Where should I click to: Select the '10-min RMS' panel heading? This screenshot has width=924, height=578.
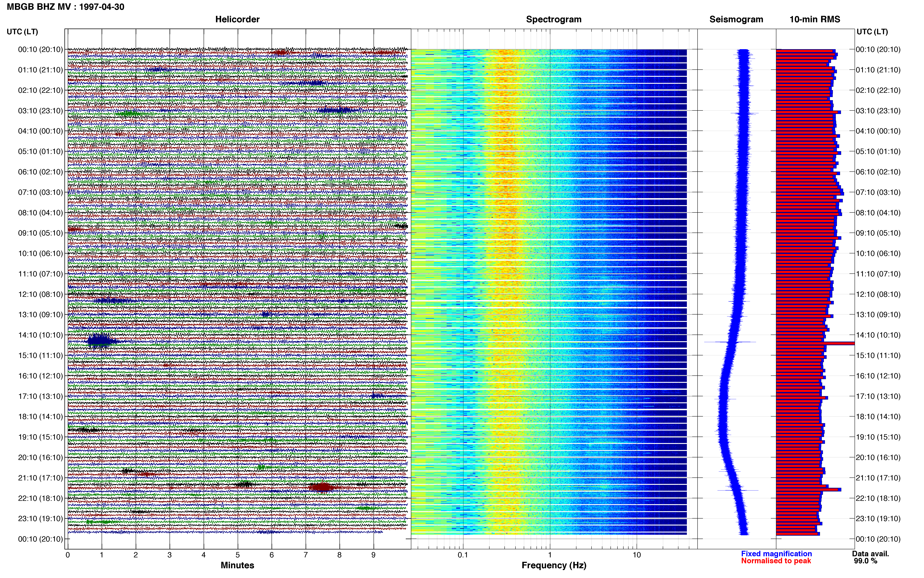click(815, 20)
